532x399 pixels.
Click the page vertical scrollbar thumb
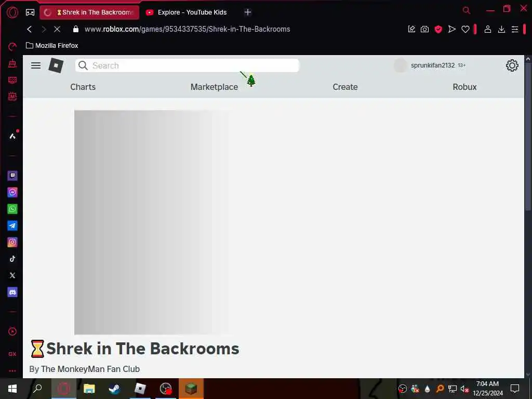pos(528,137)
